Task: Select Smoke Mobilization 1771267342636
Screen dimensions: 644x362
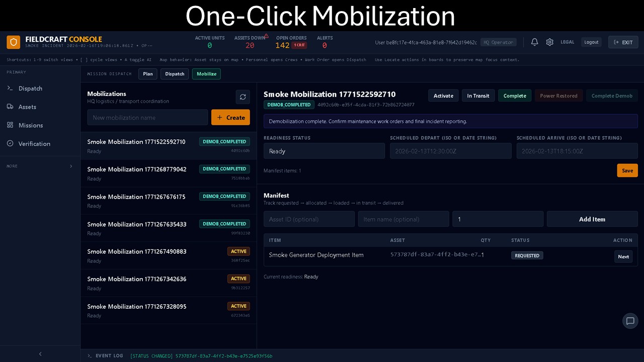Action: click(169, 283)
